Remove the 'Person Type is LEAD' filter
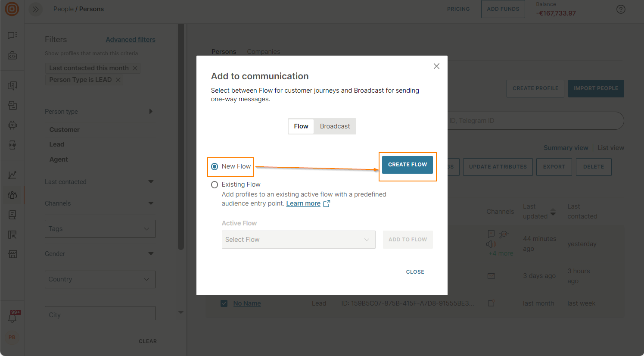Viewport: 644px width, 356px height. click(x=118, y=80)
